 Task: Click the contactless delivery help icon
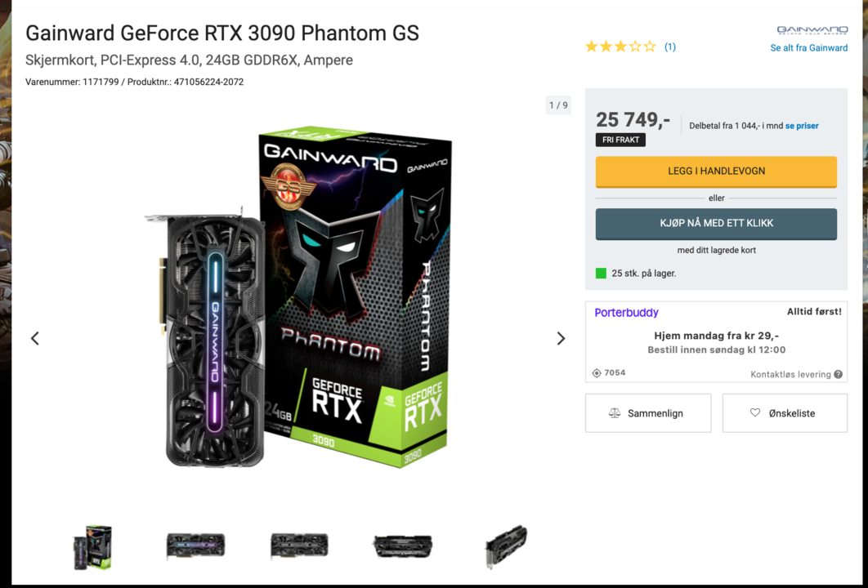pos(838,374)
